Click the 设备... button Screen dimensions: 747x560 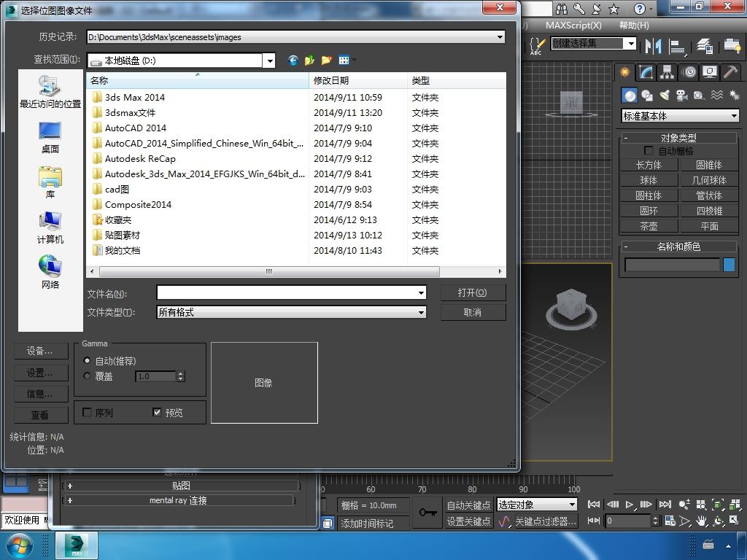point(41,351)
